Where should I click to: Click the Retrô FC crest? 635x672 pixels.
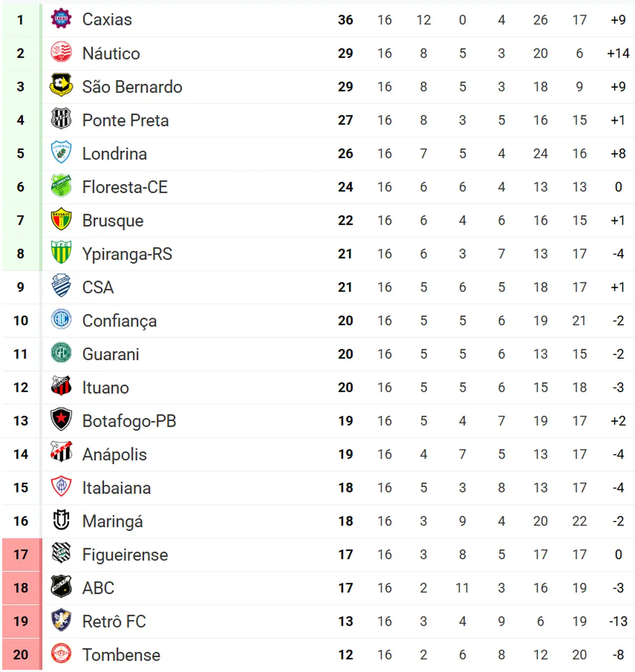pos(61,621)
